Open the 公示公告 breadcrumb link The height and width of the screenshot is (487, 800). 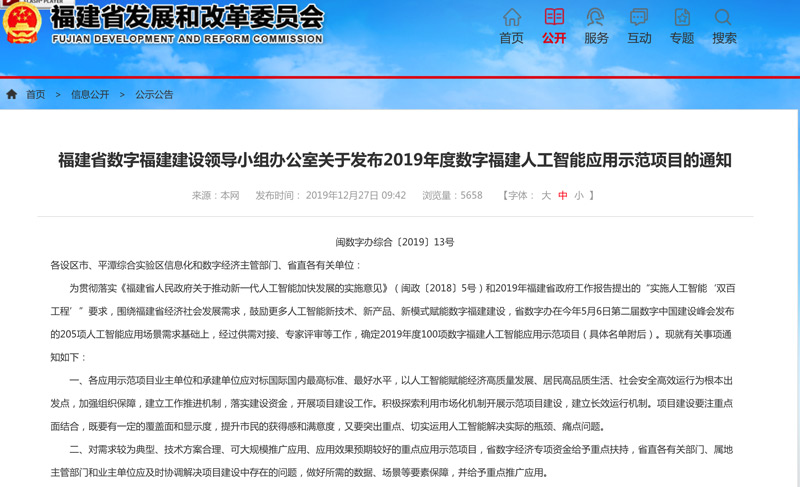[x=154, y=94]
